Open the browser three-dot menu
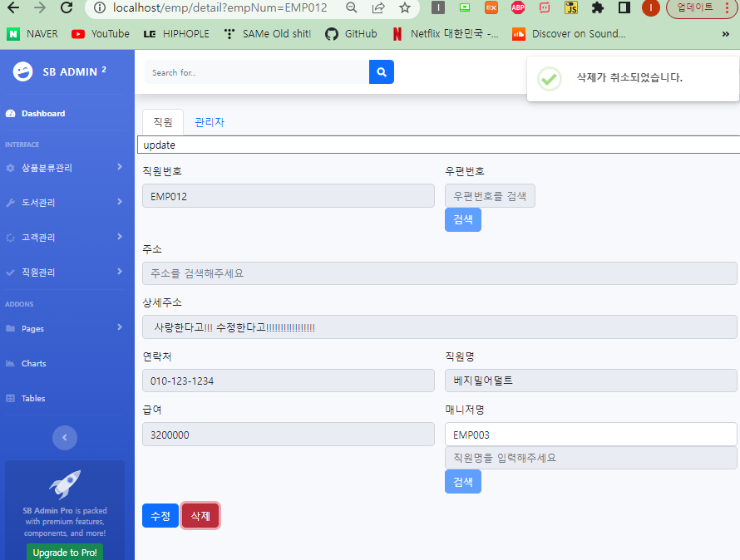Image resolution: width=740 pixels, height=560 pixels. [728, 7]
